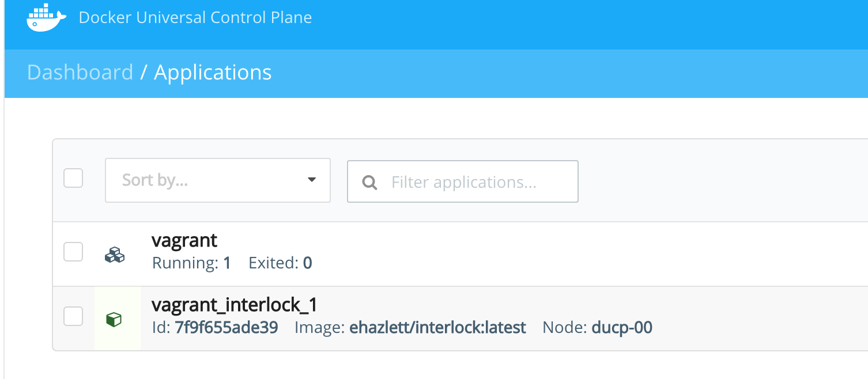Click the magnifying glass search icon
Screen dimensions: 868x379
coord(369,183)
